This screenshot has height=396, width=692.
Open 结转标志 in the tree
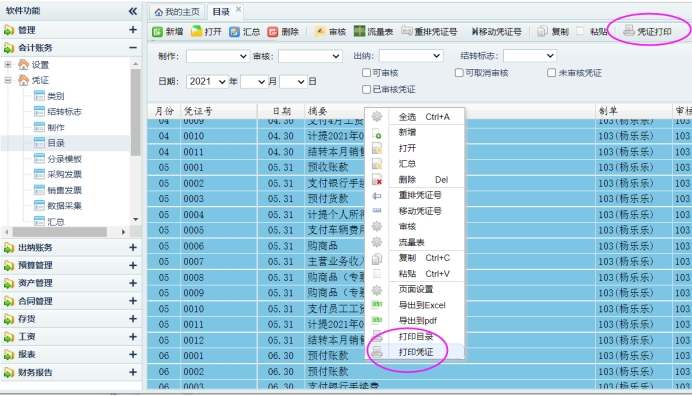click(x=64, y=112)
